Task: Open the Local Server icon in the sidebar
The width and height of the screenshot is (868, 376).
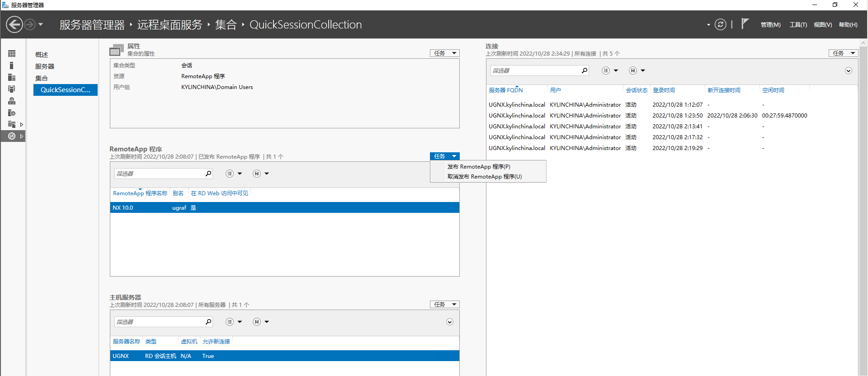Action: click(x=12, y=66)
